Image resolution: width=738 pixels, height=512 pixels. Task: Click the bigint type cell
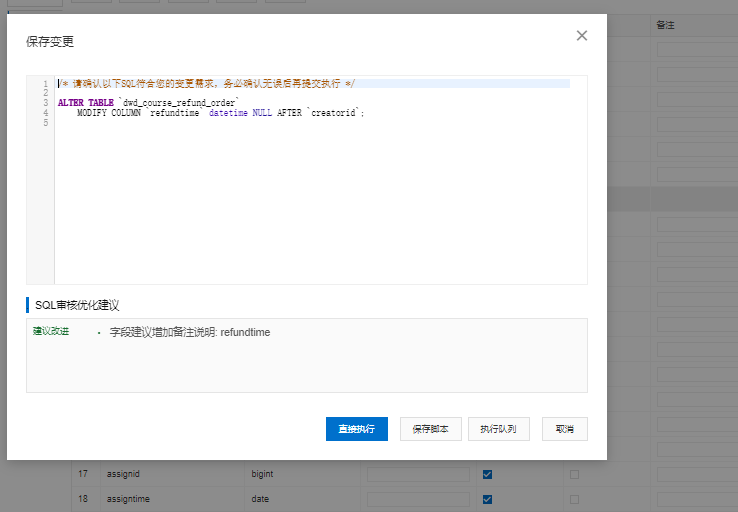point(302,474)
